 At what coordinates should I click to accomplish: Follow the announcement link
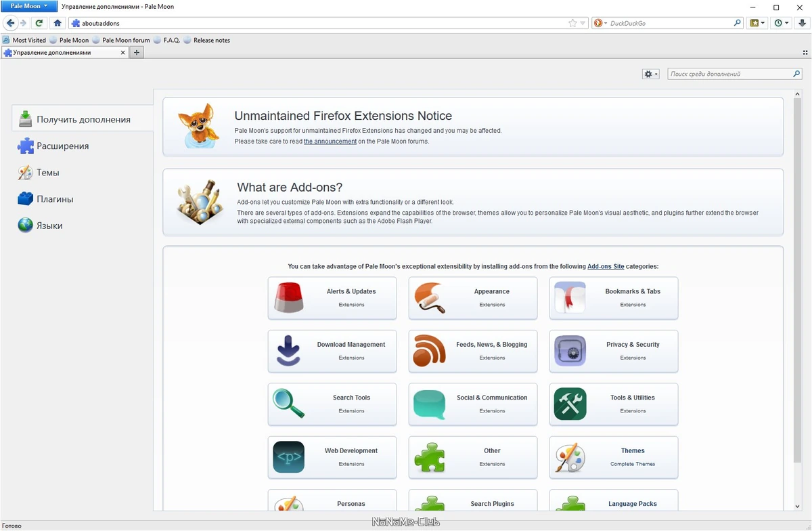tap(330, 142)
